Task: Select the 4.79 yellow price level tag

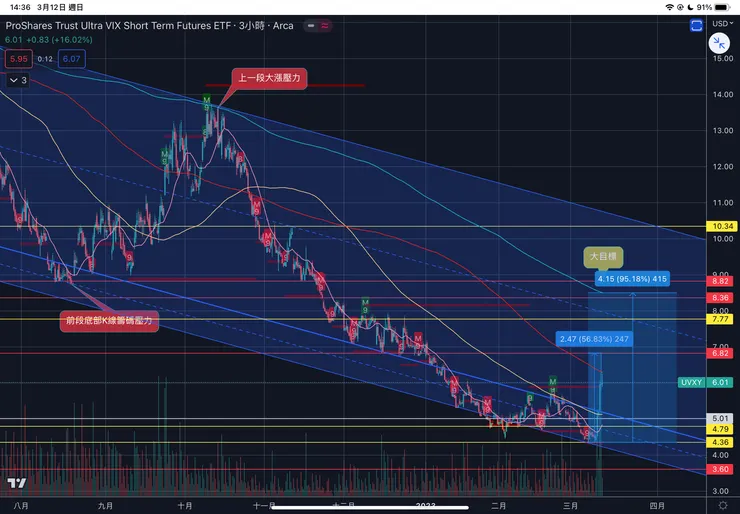Action: [x=720, y=429]
